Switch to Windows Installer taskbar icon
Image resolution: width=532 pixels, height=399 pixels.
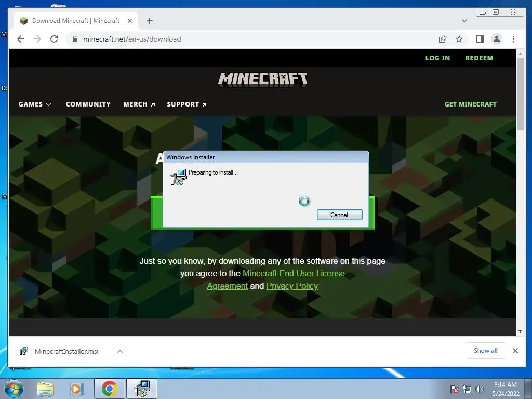pos(142,389)
